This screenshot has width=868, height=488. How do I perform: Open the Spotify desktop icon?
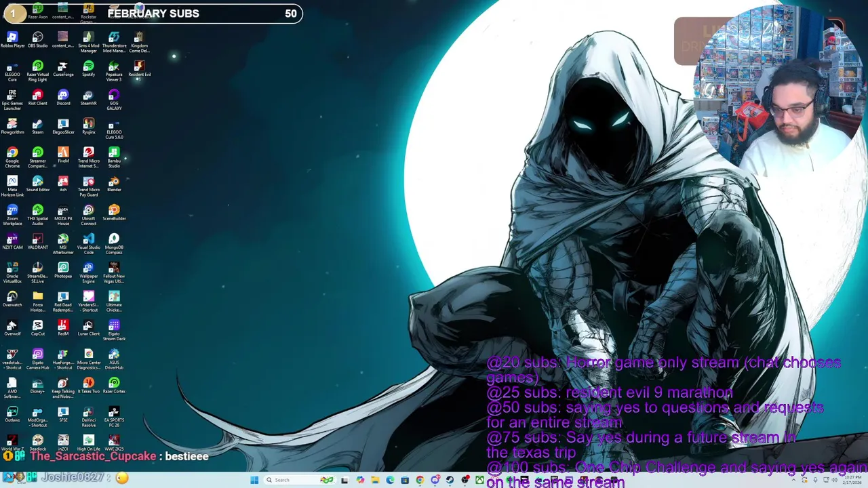(x=88, y=68)
